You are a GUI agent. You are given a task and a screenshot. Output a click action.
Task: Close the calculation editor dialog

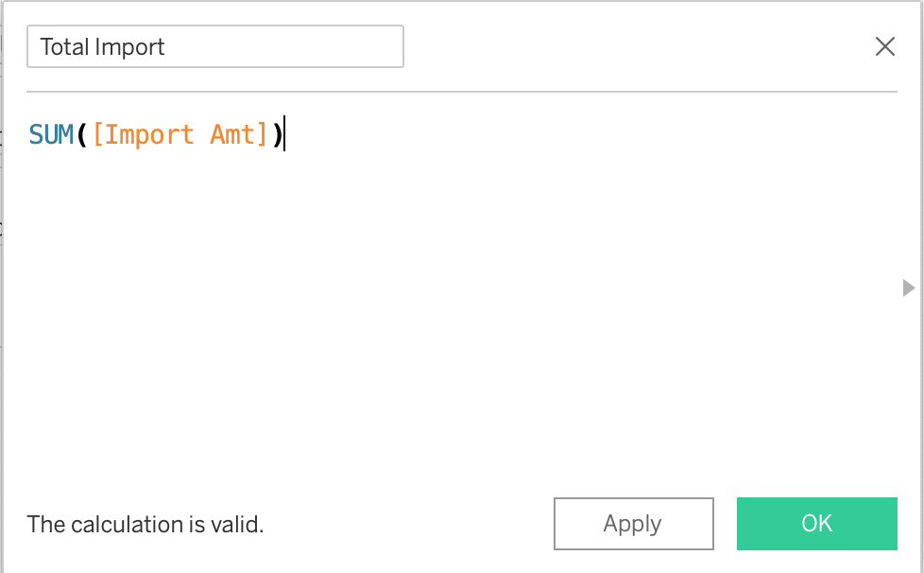coord(884,46)
